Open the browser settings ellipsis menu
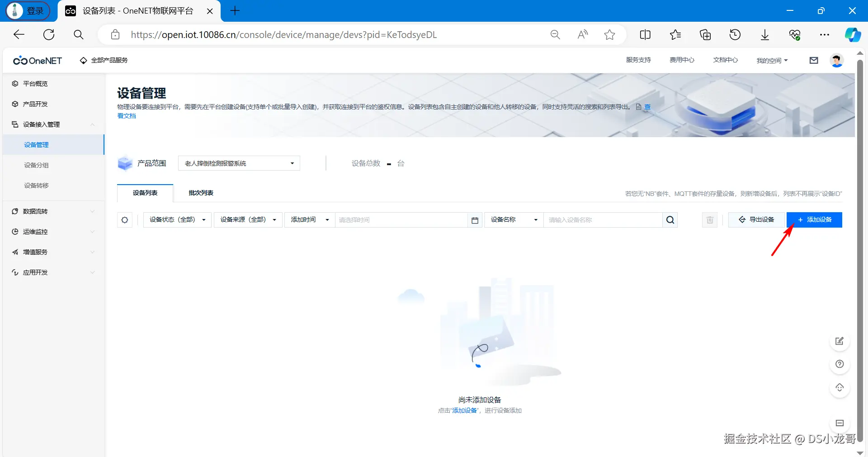The height and width of the screenshot is (457, 868). click(825, 35)
